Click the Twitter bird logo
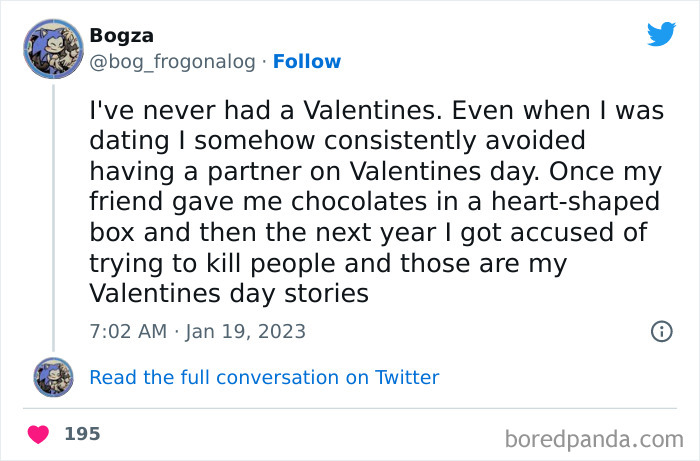Screen dimensions: 700x461 click(x=661, y=34)
